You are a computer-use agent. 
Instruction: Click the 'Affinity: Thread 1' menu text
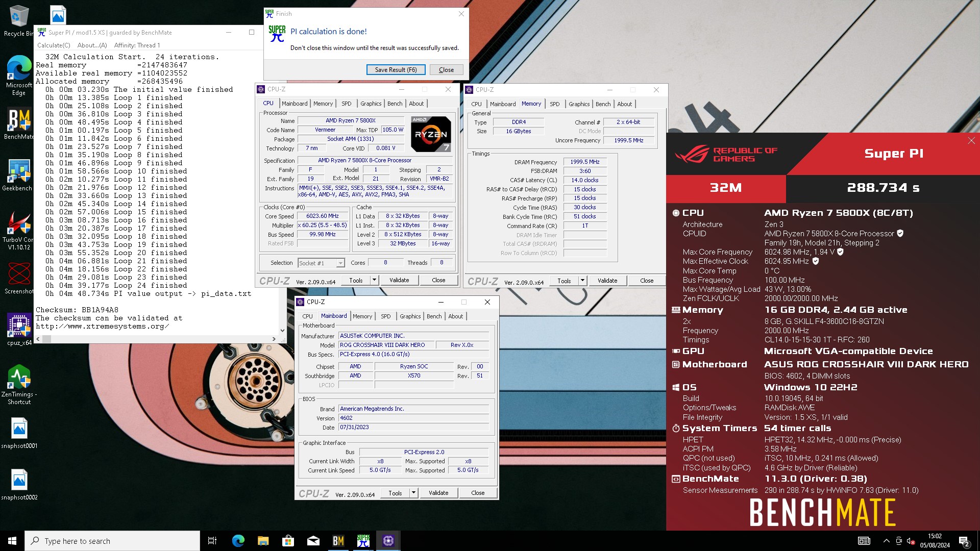click(x=137, y=45)
